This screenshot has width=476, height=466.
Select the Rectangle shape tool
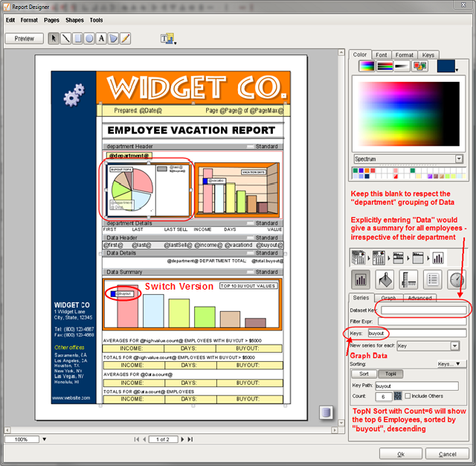77,39
